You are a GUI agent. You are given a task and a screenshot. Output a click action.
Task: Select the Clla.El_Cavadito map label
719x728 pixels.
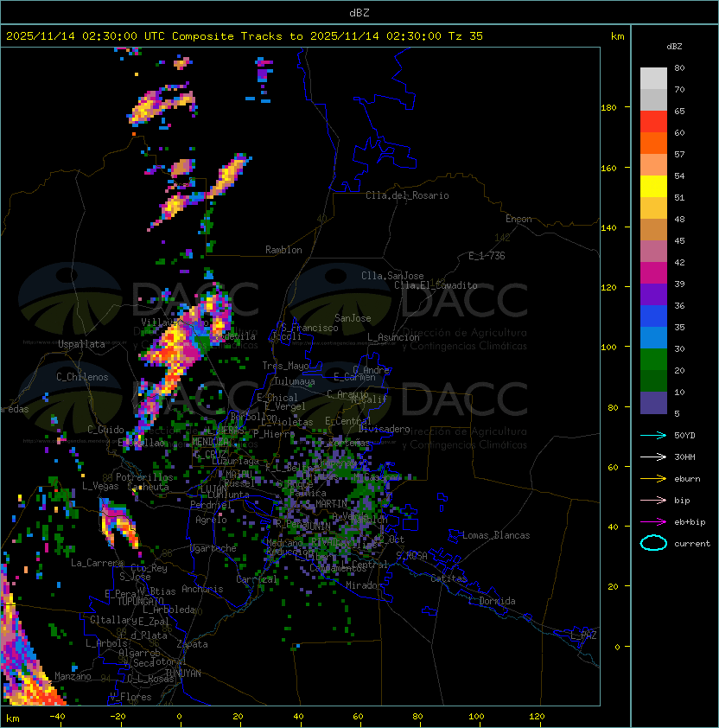pyautogui.click(x=436, y=285)
